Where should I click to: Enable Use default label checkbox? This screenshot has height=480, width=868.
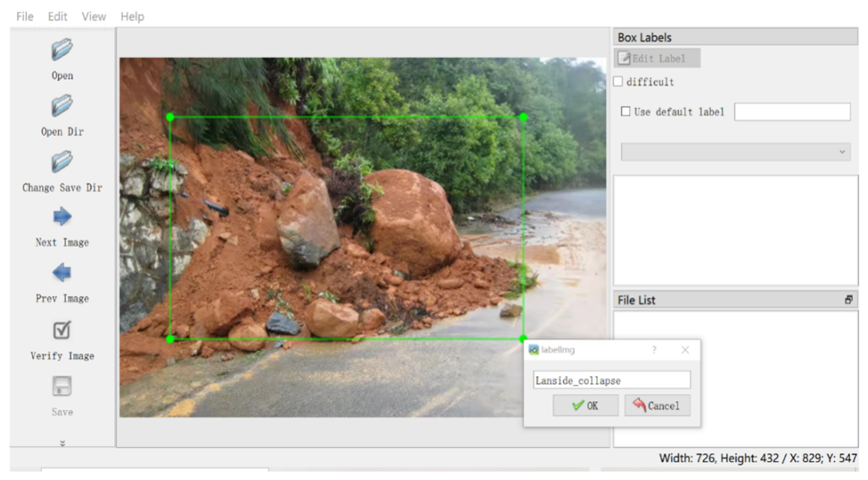click(x=625, y=111)
